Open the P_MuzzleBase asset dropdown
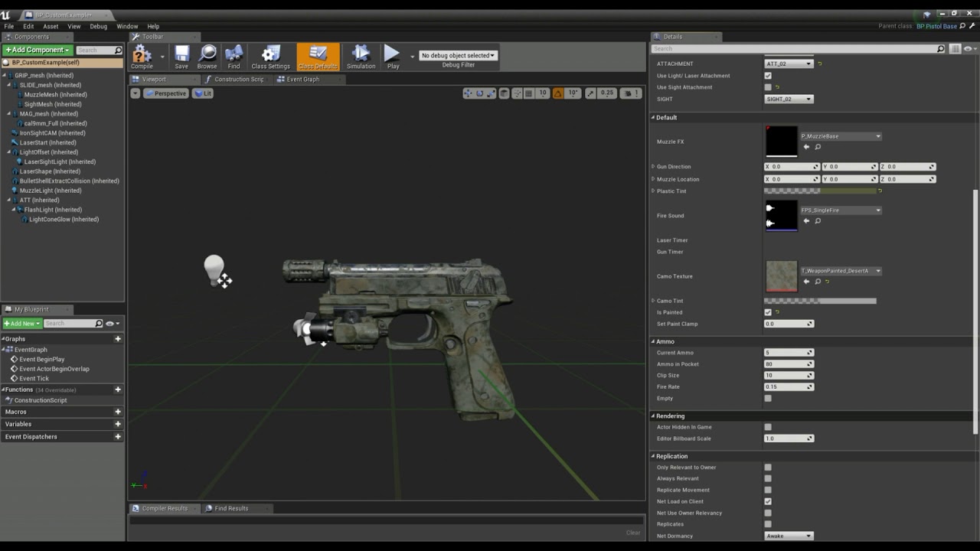Image resolution: width=980 pixels, height=551 pixels. [x=841, y=136]
